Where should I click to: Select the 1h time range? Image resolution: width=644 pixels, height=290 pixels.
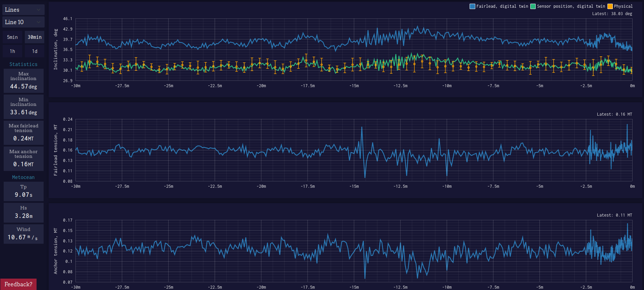12,51
